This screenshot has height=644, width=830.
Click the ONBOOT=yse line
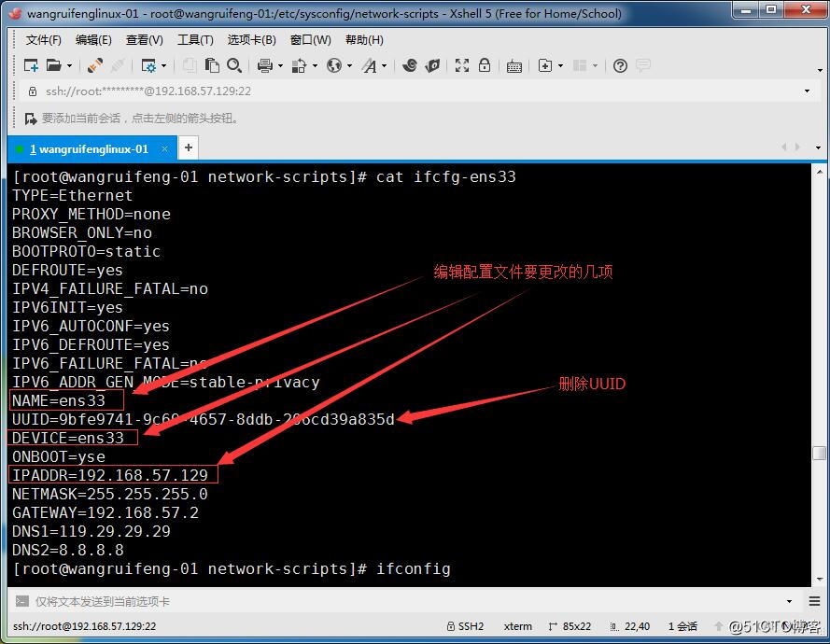[x=59, y=456]
